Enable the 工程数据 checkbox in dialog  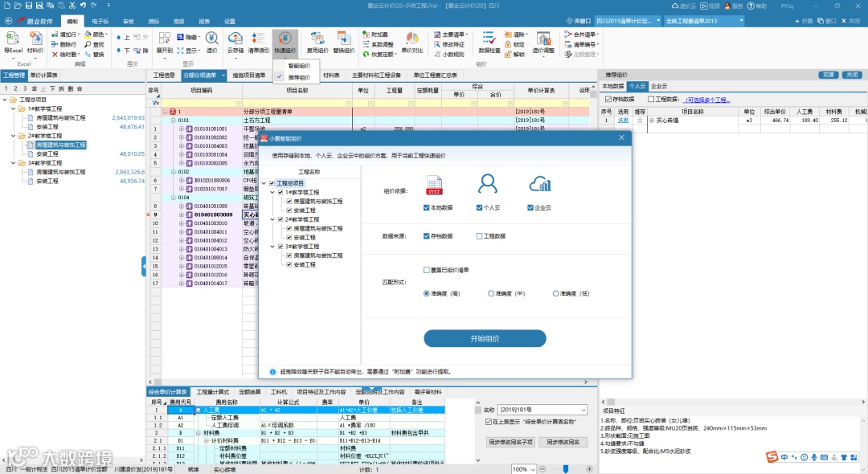tap(479, 235)
